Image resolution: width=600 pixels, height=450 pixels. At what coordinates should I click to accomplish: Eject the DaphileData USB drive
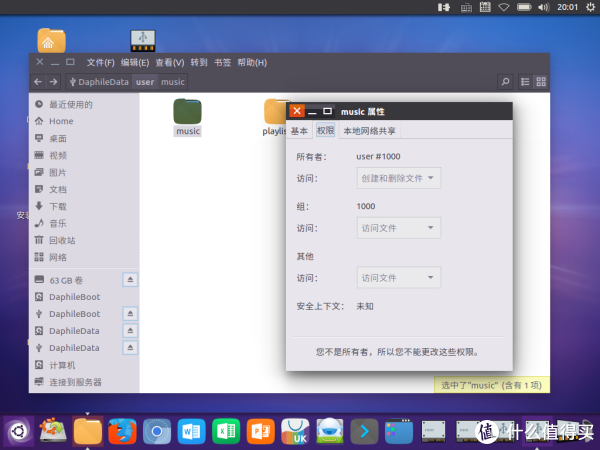130,348
